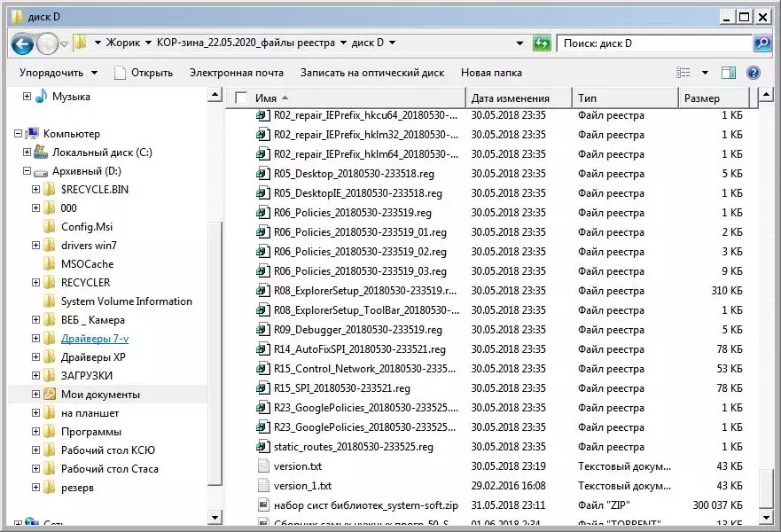The image size is (781, 532).
Task: Click the Мои документы folder icon
Action: point(50,394)
